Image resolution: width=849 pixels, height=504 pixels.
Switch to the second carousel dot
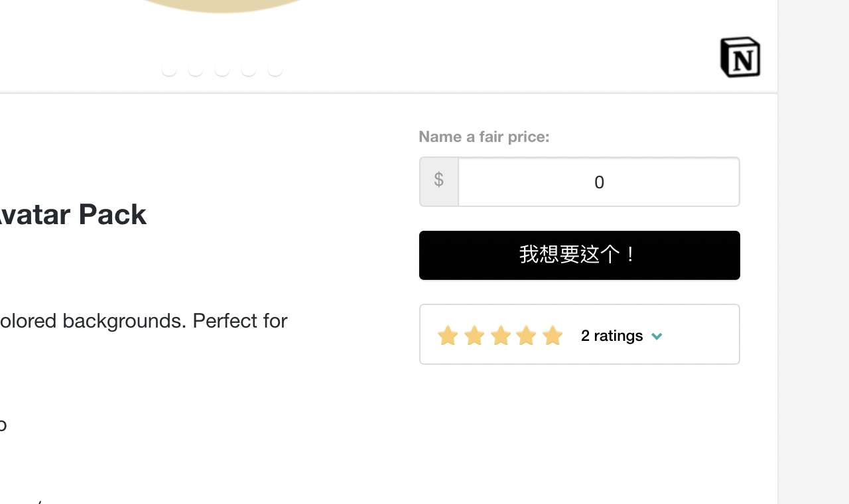pyautogui.click(x=196, y=68)
